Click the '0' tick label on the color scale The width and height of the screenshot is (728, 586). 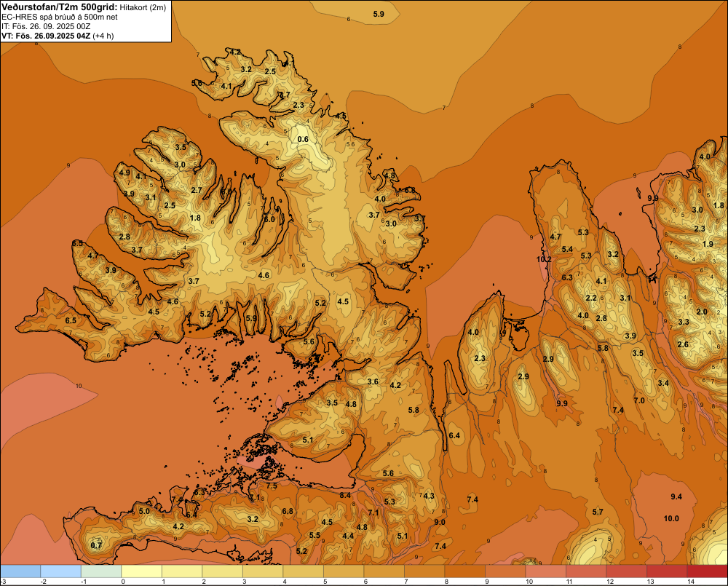pos(123,582)
